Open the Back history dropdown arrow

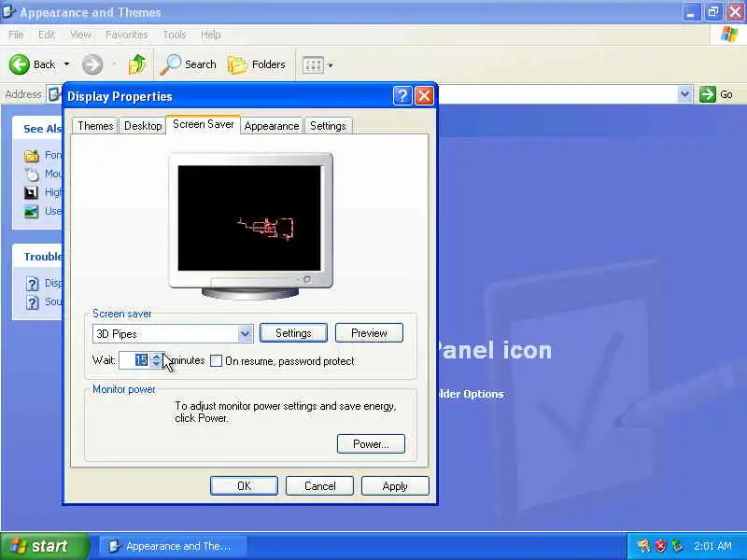(66, 64)
